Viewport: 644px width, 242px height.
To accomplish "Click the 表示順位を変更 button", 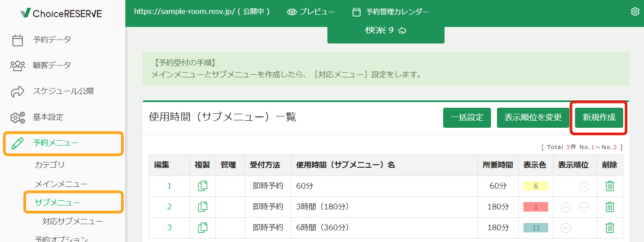I will tap(533, 118).
